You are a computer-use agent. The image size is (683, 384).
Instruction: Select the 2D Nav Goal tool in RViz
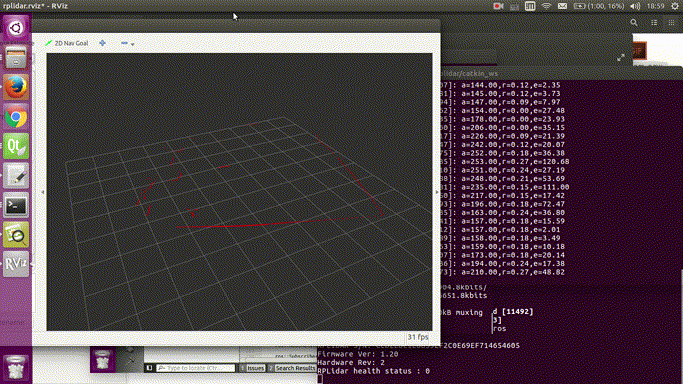(67, 43)
